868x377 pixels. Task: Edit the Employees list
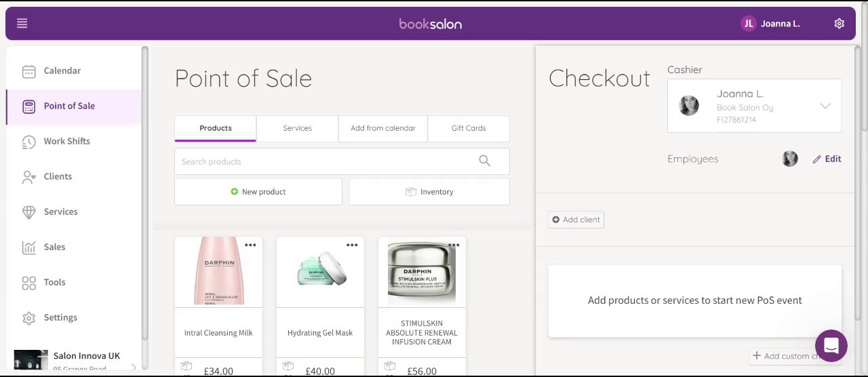[827, 159]
